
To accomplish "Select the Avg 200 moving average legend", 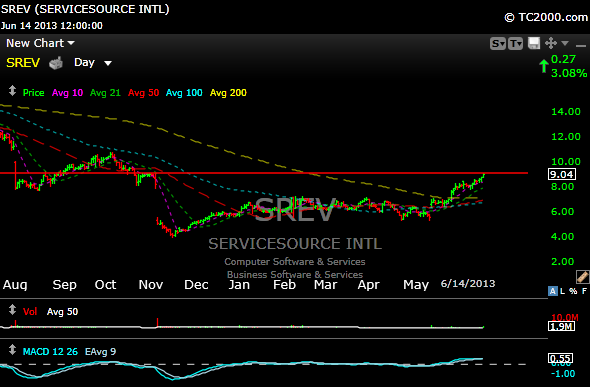I will pos(228,93).
